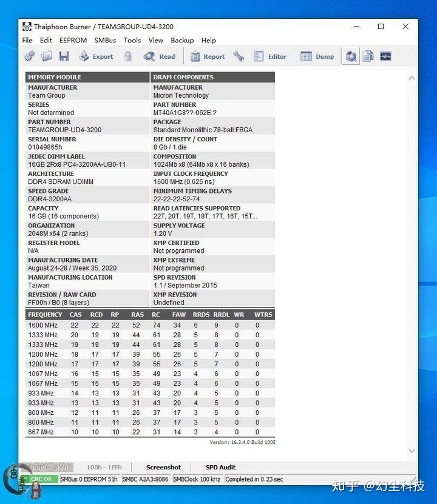This screenshot has width=437, height=504.
Task: Click SMBus 0 EEPROM 51h status entry
Action: pyautogui.click(x=89, y=479)
